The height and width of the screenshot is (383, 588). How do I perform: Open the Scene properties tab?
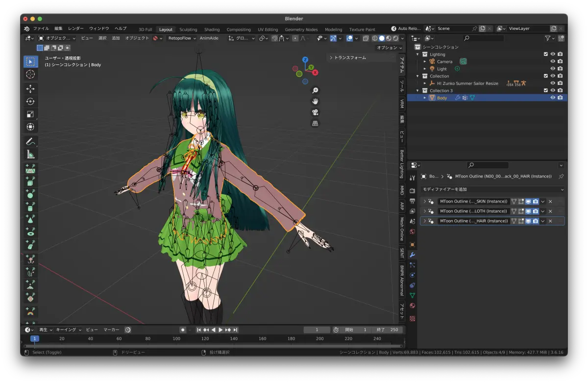[x=412, y=221]
